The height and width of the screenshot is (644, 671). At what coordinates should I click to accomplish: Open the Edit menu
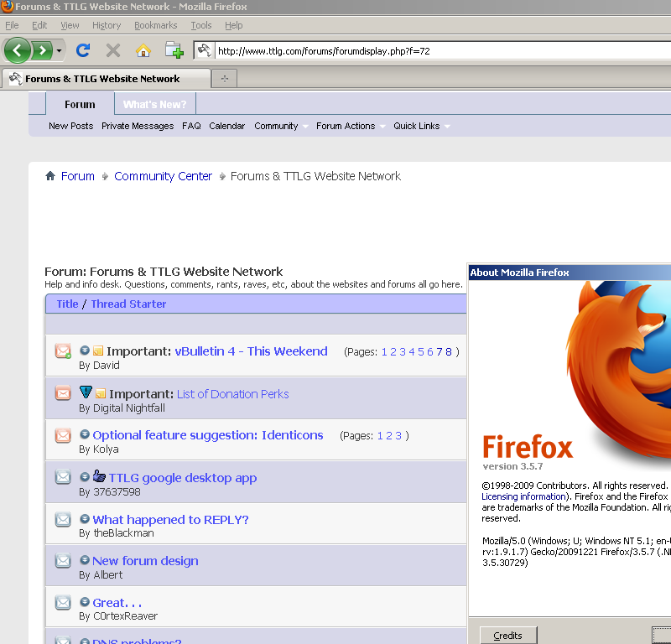pos(39,25)
